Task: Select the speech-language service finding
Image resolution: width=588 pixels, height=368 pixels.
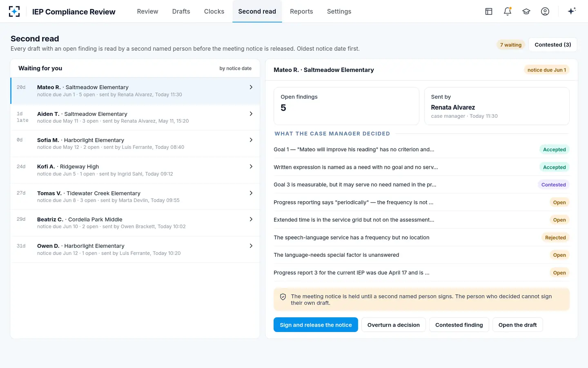Action: point(421,238)
